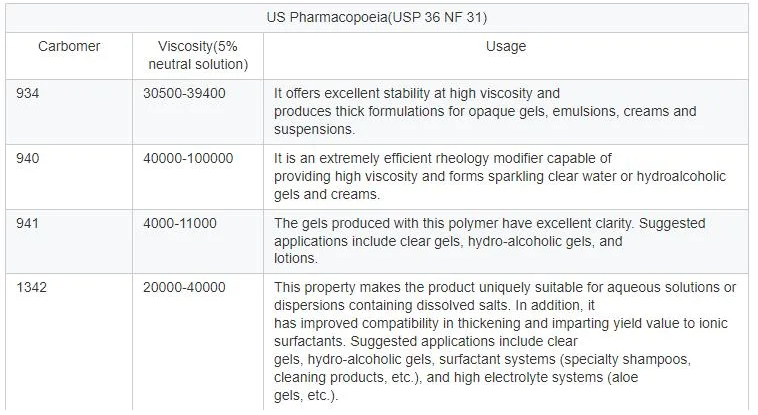Click usage text about excellent clarity gels

pos(489,241)
